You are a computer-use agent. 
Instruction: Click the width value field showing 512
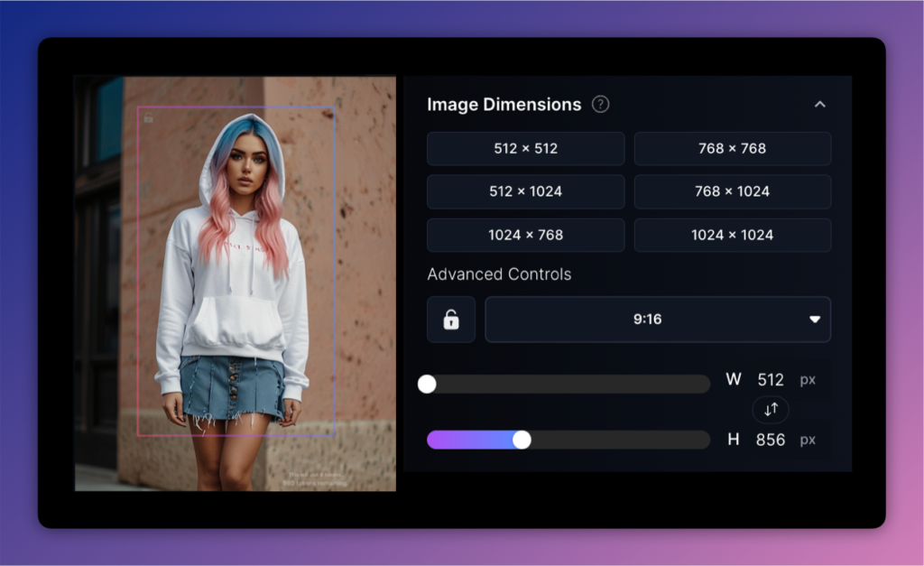click(x=771, y=379)
